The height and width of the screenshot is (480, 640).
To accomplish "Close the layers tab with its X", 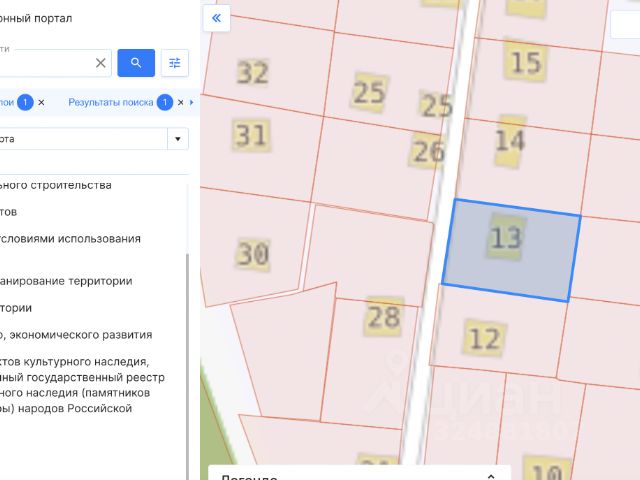I will [41, 102].
